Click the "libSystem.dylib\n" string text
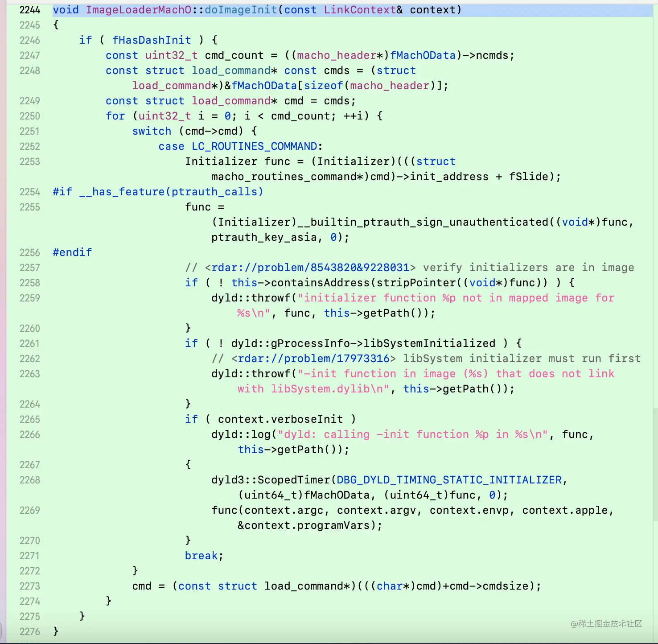 pos(330,389)
